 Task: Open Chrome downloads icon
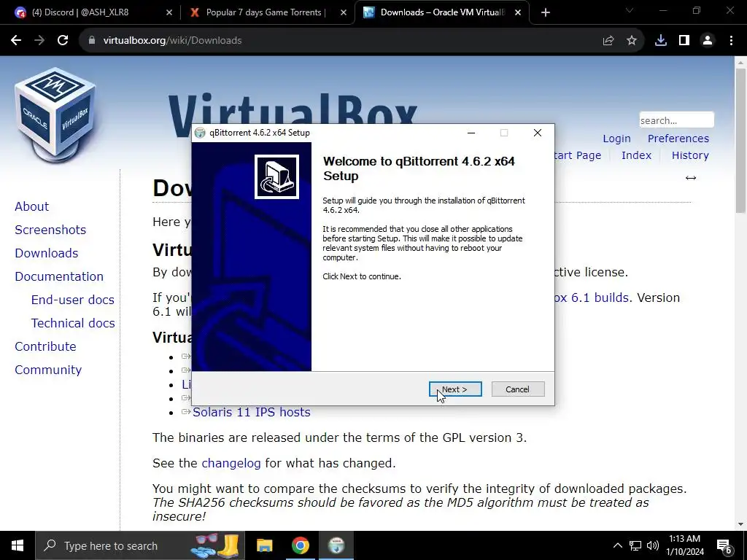tap(661, 41)
